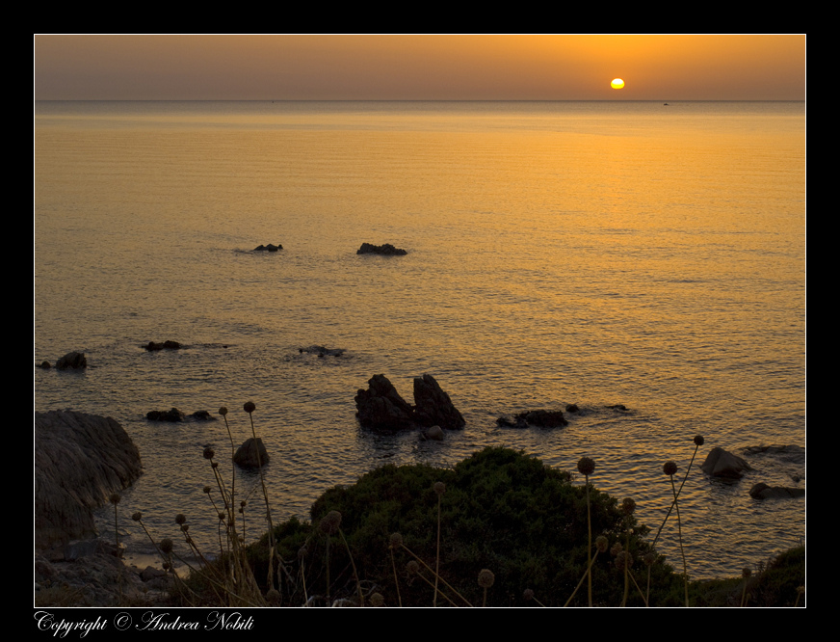Click the rounded rock beside the left boulder
Viewport: 840px width, 642px height.
pos(251,452)
